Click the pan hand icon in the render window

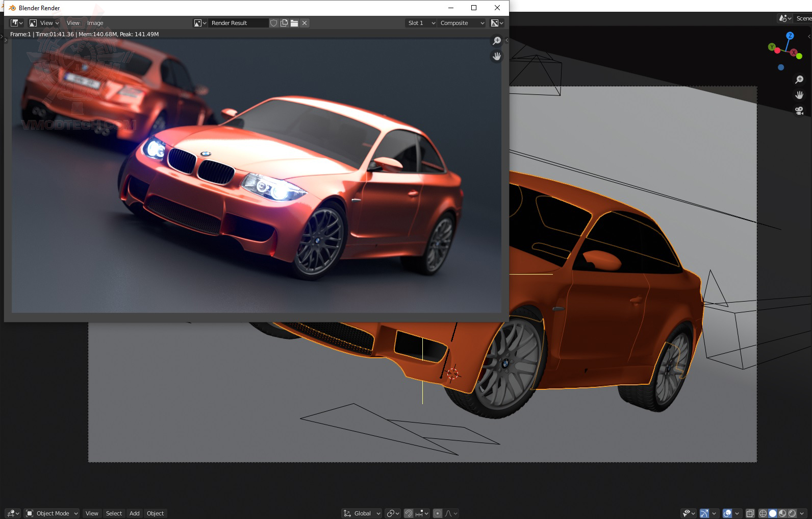click(497, 56)
